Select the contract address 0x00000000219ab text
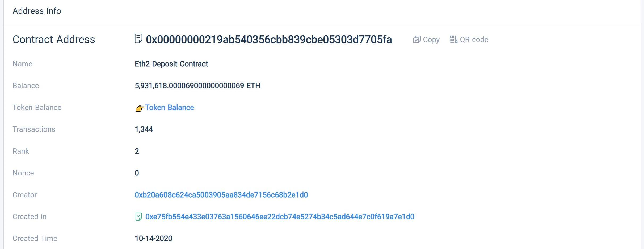The image size is (644, 249). 269,39
